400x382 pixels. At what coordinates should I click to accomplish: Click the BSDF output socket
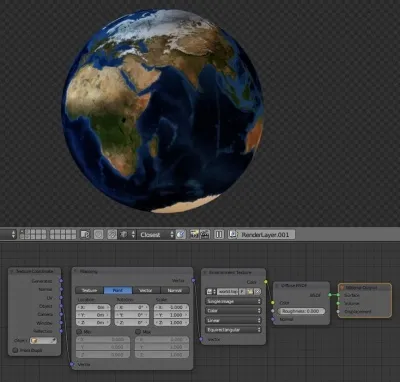click(x=330, y=295)
